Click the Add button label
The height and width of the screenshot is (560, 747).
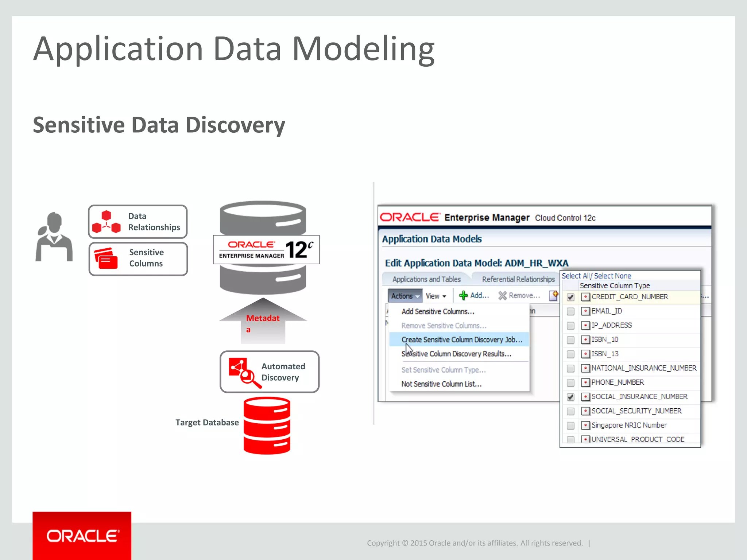tap(480, 296)
